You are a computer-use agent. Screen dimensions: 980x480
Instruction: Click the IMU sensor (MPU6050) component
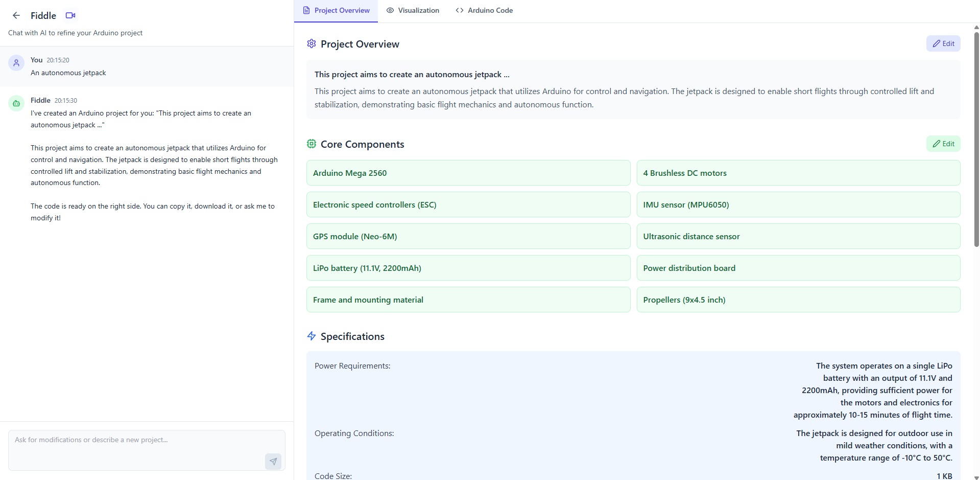798,204
